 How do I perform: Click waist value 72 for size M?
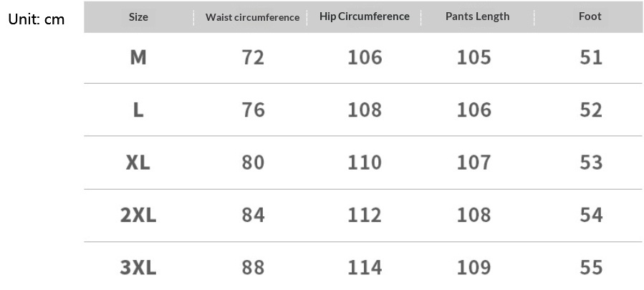(x=253, y=57)
